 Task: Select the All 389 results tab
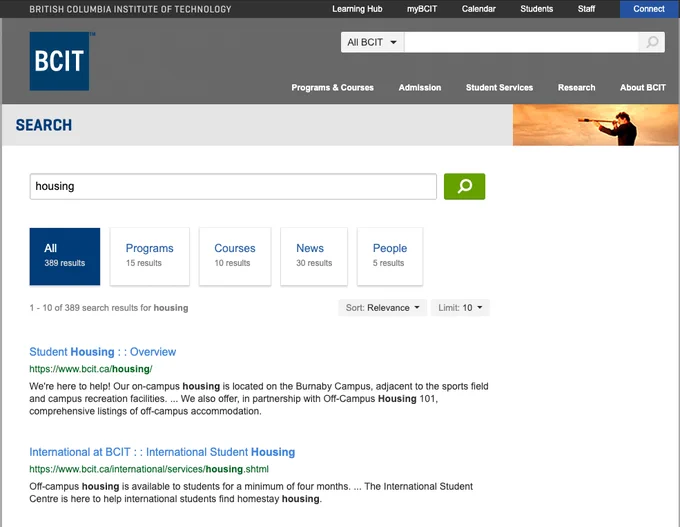65,256
